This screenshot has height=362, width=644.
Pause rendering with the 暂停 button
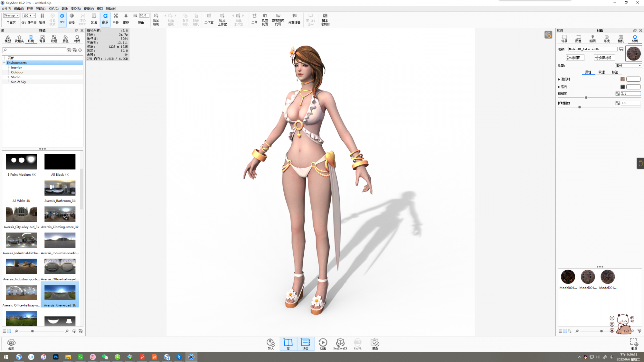tap(42, 19)
